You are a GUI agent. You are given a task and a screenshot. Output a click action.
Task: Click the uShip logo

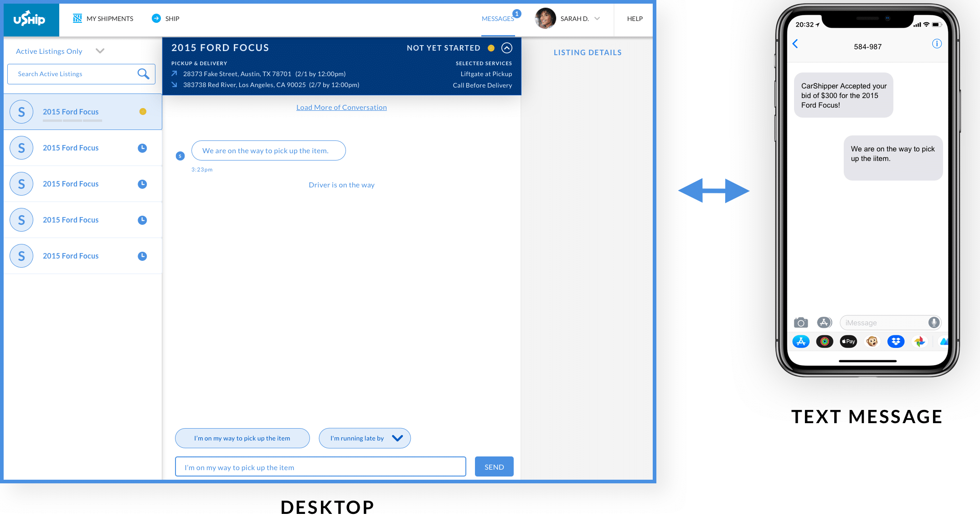click(30, 19)
